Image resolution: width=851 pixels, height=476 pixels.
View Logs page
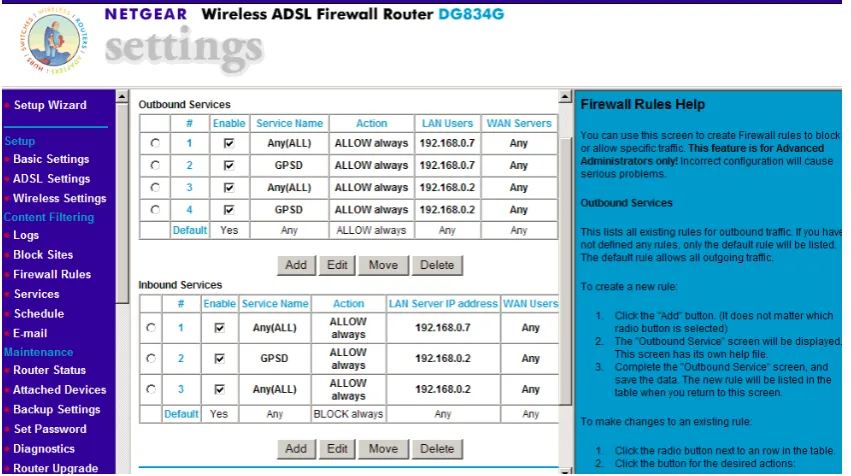coord(26,235)
